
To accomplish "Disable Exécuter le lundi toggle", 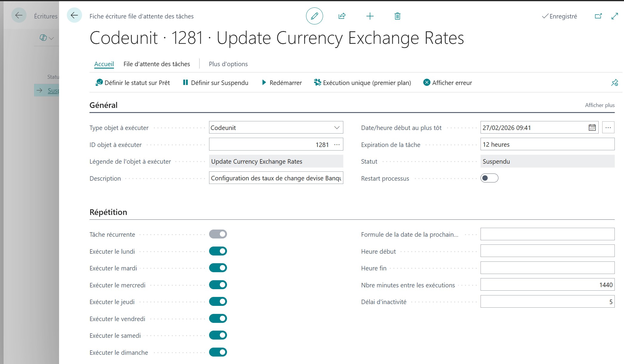I will coord(218,251).
